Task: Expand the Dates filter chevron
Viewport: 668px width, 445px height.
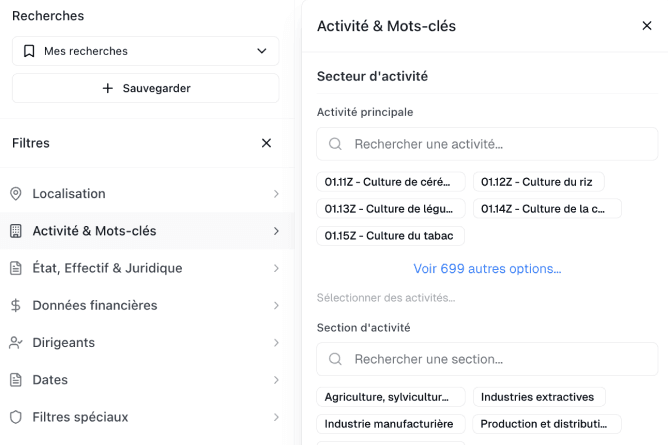Action: (276, 380)
